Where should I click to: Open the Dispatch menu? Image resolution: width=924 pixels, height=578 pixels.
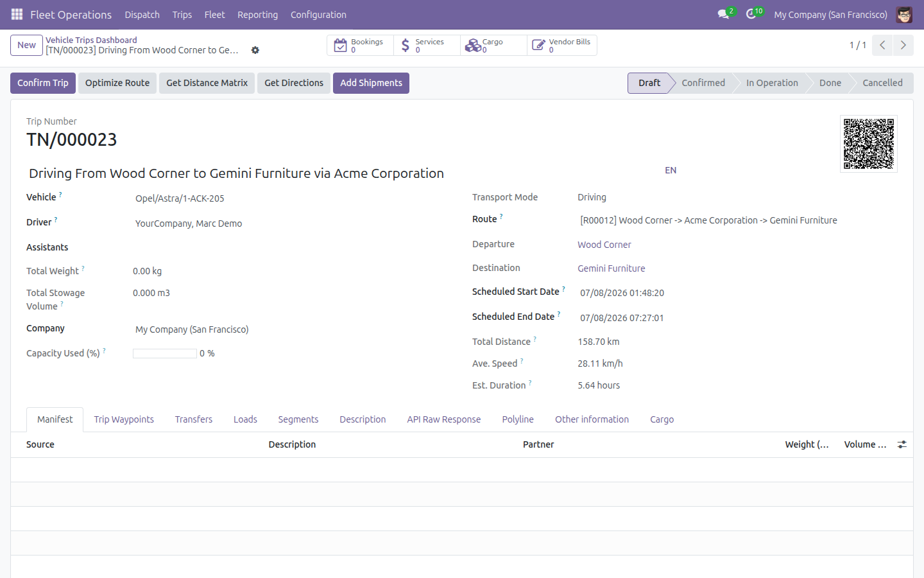click(x=142, y=14)
